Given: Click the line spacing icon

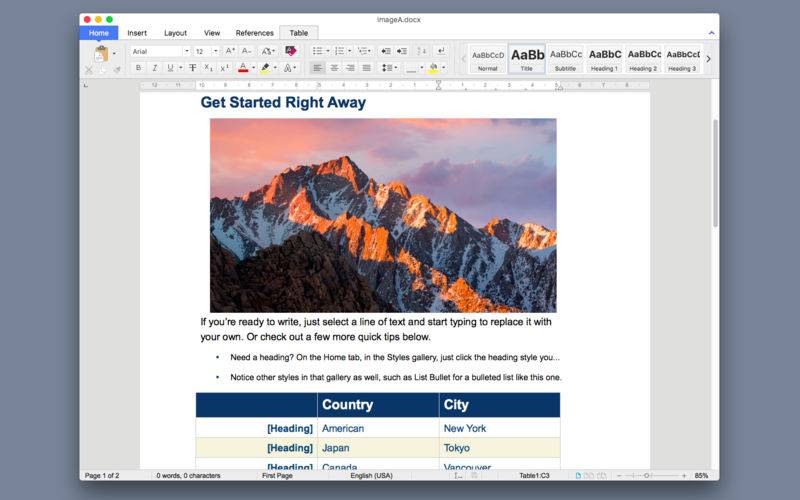Looking at the screenshot, I should (x=387, y=68).
